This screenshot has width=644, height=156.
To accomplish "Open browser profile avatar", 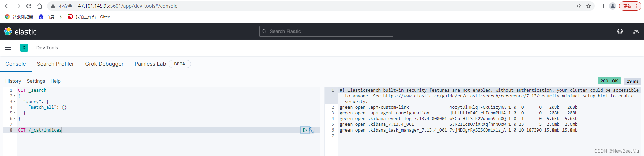I will click(613, 6).
